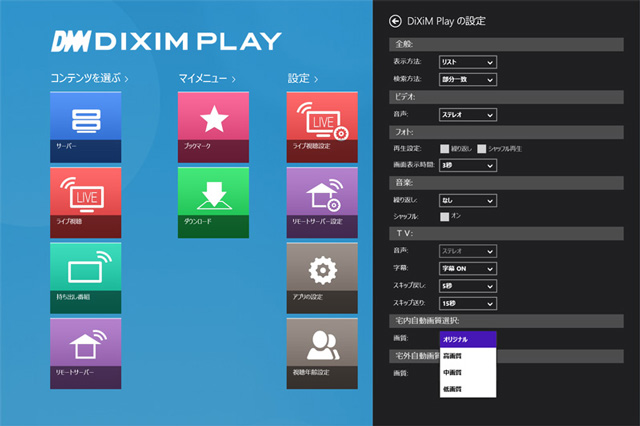Open the ビデオ 音声 stereo dropdown
The image size is (640, 426).
coord(468,115)
